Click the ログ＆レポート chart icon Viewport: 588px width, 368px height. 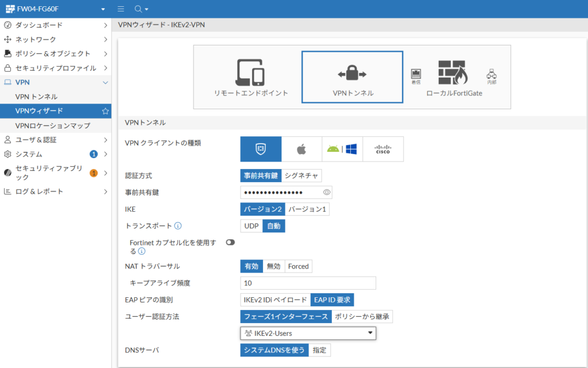pyautogui.click(x=7, y=191)
